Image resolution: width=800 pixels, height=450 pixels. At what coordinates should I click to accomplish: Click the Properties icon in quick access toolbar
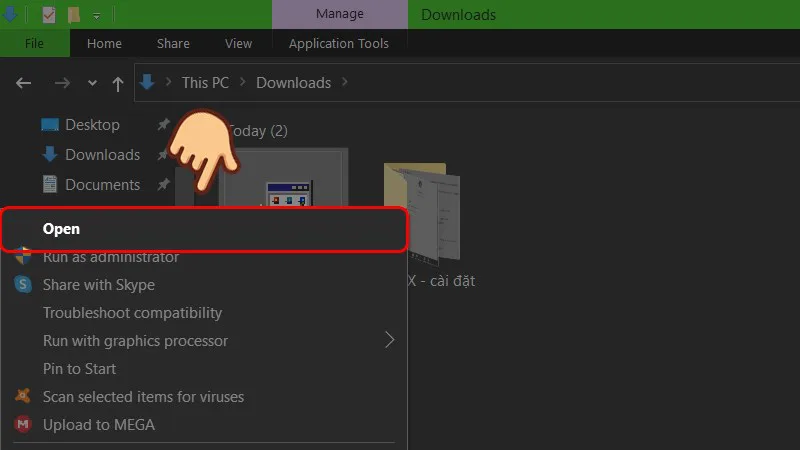[48, 15]
